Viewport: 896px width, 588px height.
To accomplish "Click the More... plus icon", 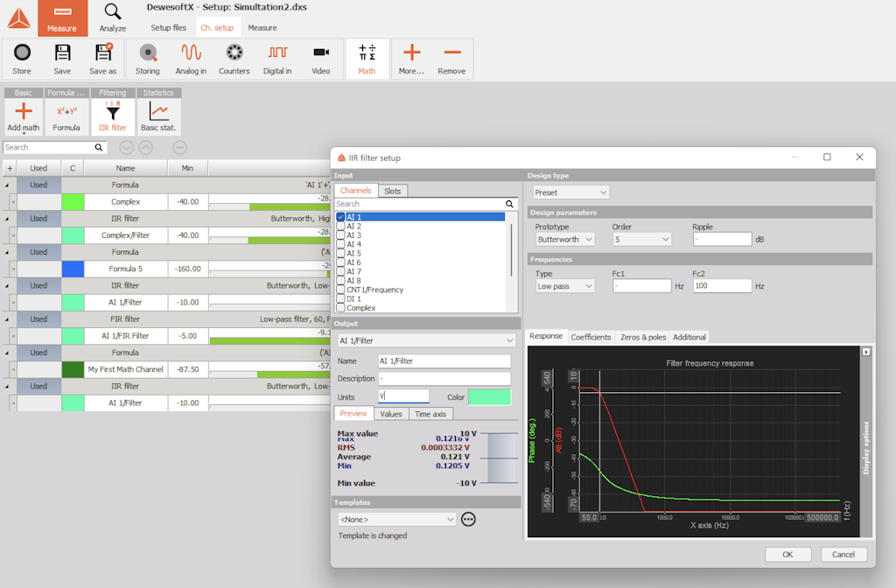I will coord(411,52).
